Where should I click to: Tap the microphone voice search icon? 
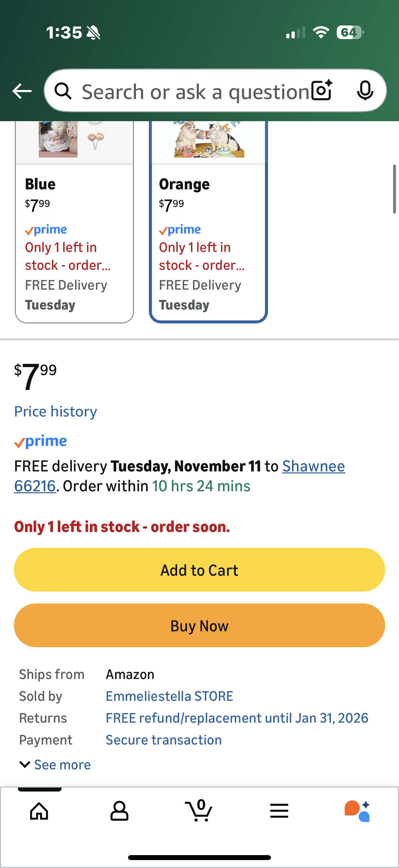pyautogui.click(x=365, y=91)
